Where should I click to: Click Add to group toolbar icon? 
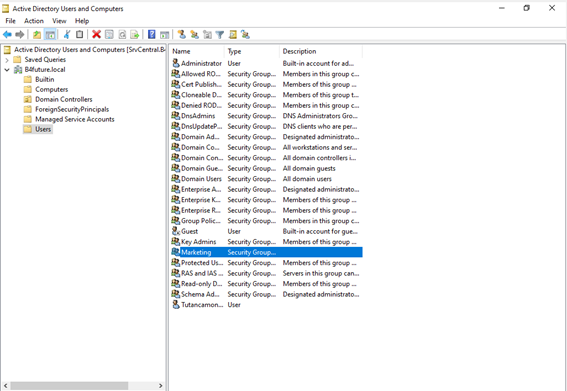245,35
